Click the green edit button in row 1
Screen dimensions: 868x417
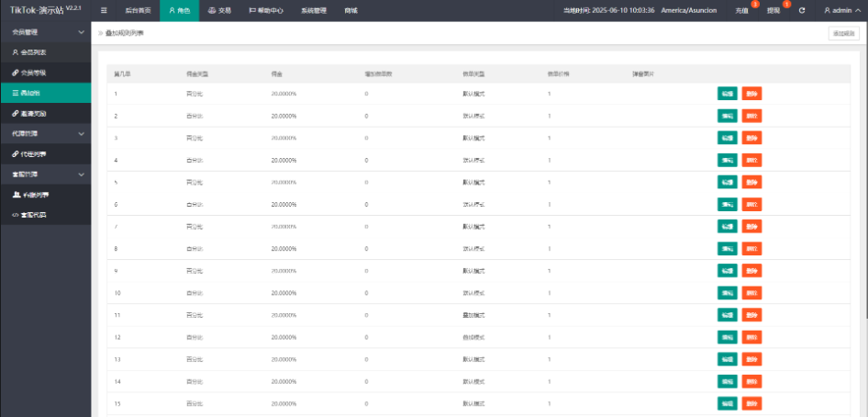pyautogui.click(x=728, y=94)
